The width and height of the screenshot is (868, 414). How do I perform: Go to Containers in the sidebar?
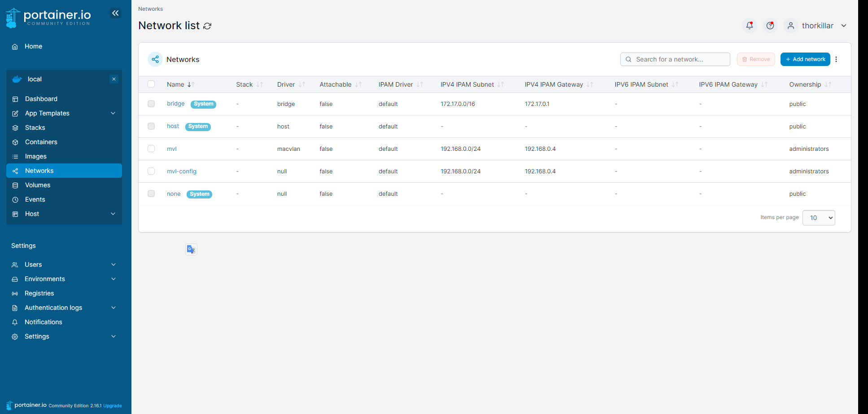[x=41, y=142]
